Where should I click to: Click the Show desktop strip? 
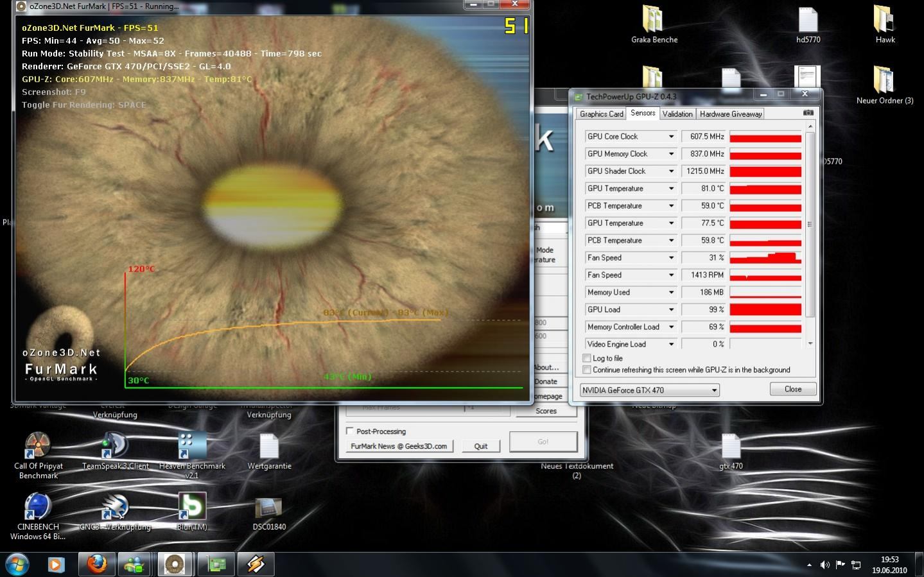pos(920,565)
